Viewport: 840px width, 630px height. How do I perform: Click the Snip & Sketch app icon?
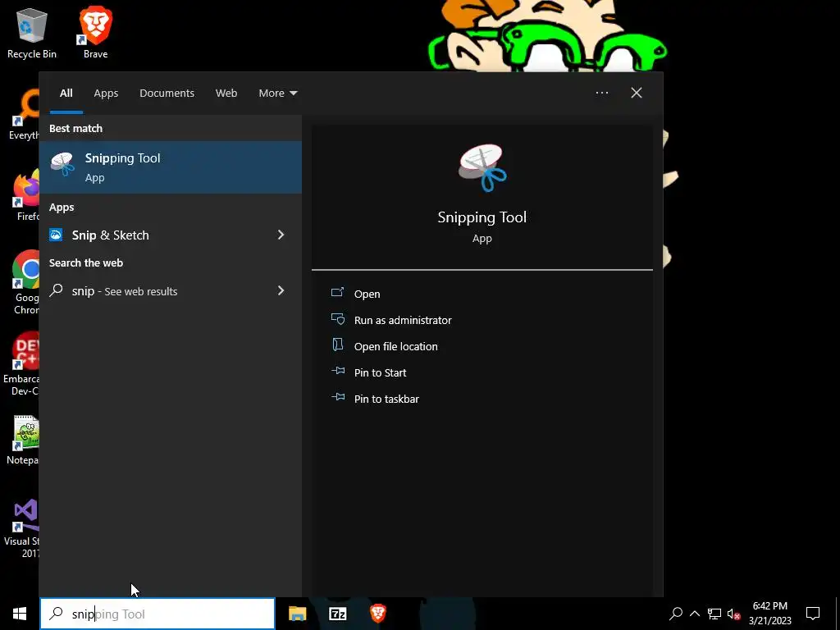pyautogui.click(x=56, y=235)
